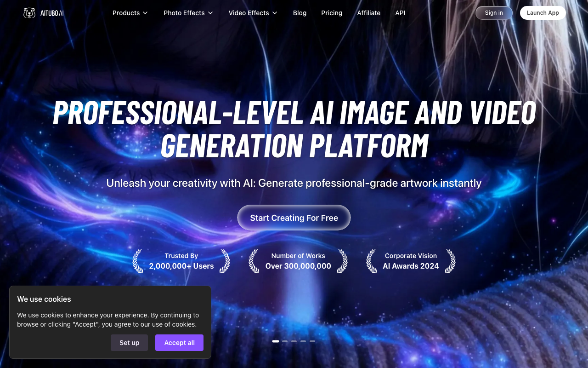Screen dimensions: 588x368
Task: Open the API menu item
Action: [401, 13]
